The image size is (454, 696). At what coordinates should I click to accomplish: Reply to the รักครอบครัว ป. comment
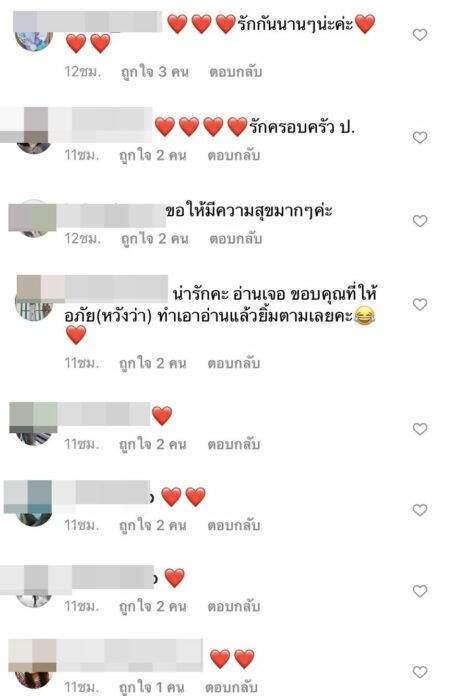point(233,155)
